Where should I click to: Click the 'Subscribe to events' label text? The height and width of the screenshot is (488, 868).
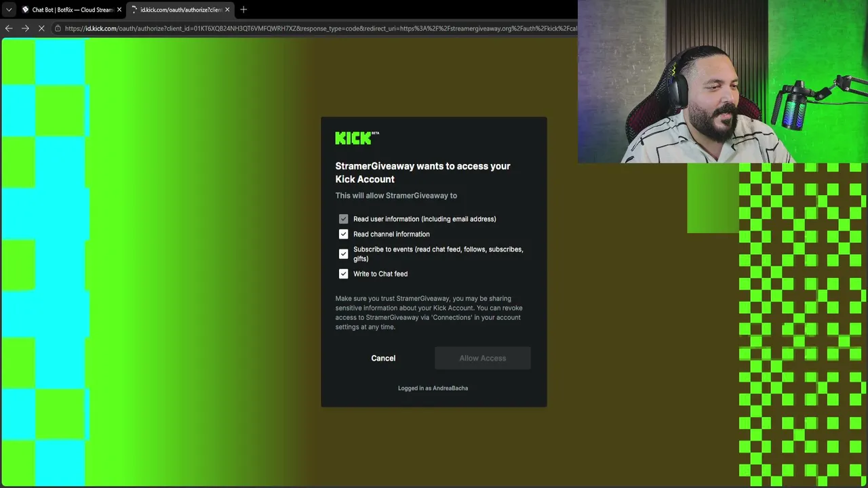point(438,253)
